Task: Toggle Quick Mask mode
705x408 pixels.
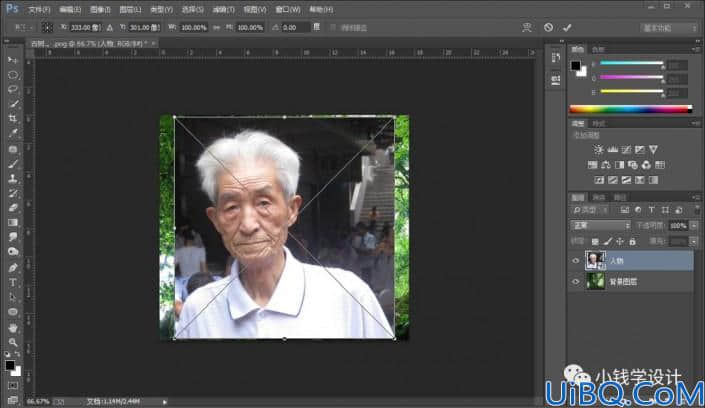Action: [13, 386]
